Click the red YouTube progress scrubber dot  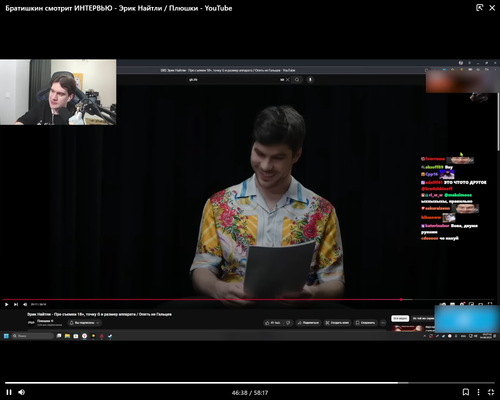401,300
